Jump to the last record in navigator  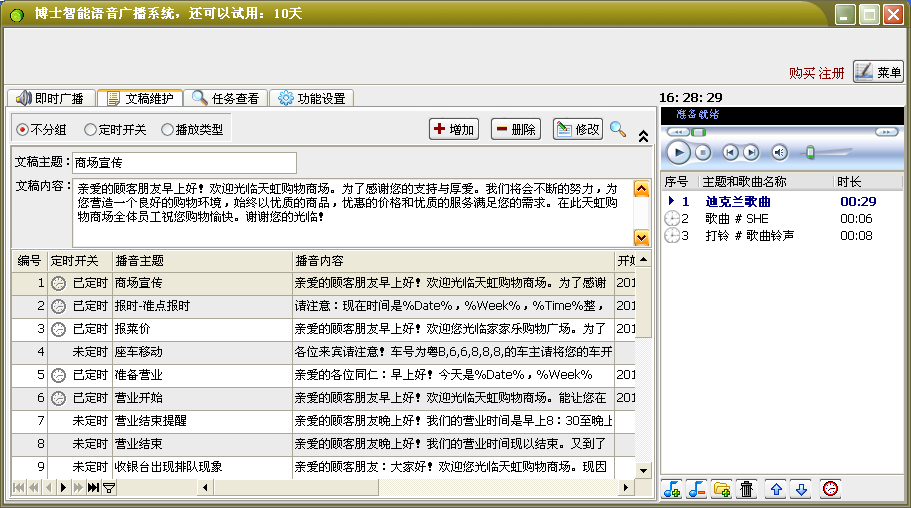click(93, 488)
